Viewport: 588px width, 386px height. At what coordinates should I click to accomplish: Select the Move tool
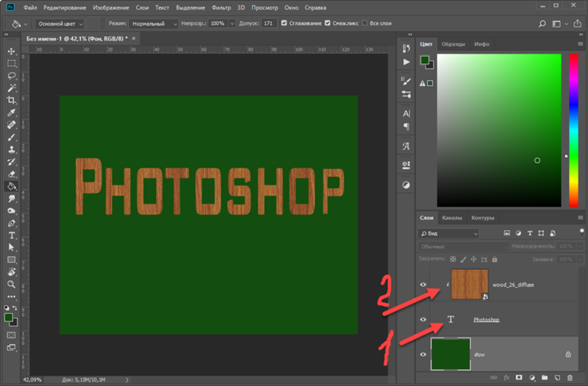coord(12,51)
